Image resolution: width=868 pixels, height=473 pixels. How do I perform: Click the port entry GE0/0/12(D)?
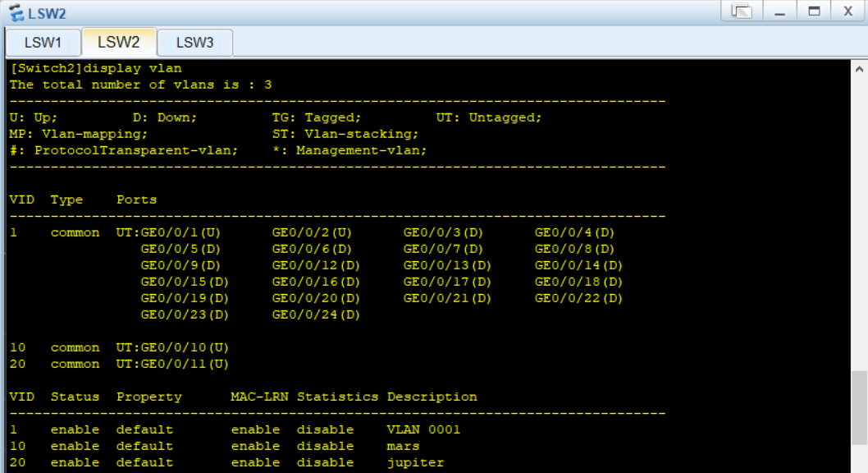316,265
